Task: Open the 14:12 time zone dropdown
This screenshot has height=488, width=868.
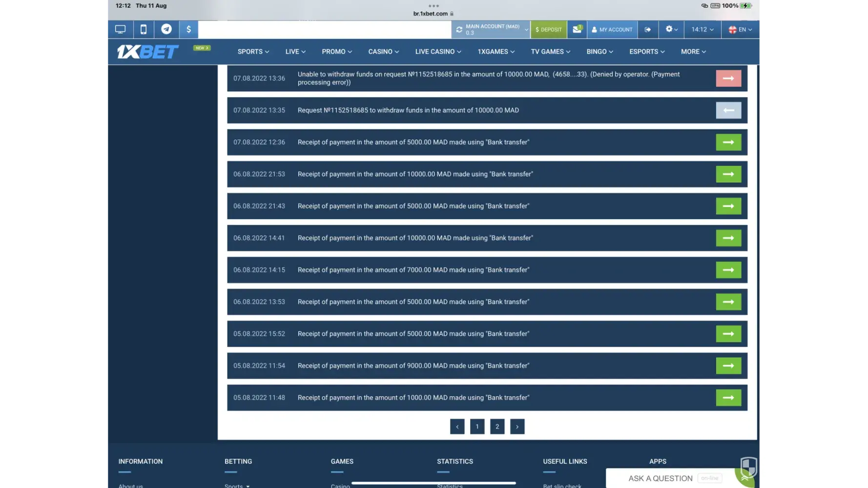Action: 703,29
